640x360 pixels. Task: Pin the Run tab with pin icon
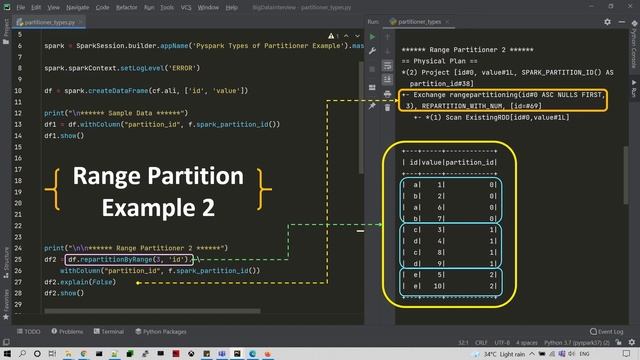point(372,106)
